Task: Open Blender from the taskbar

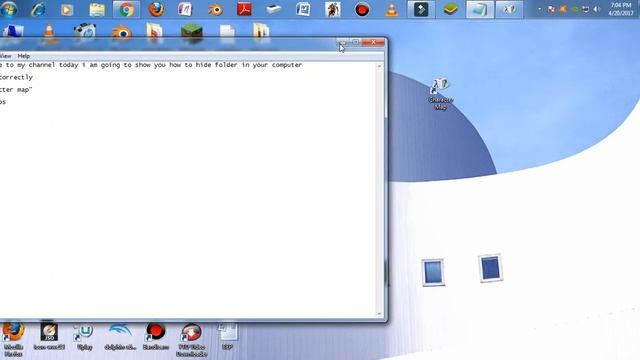Action: pyautogui.click(x=215, y=9)
